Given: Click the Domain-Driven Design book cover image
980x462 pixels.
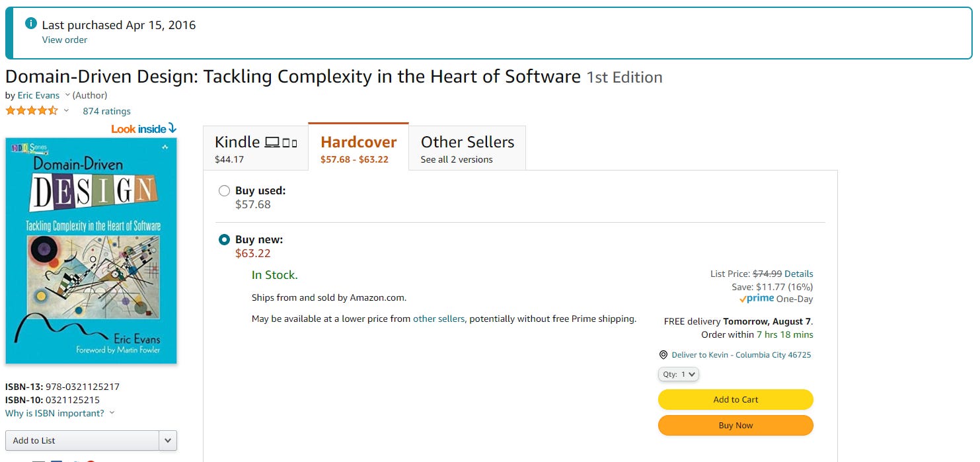Looking at the screenshot, I should coord(91,250).
